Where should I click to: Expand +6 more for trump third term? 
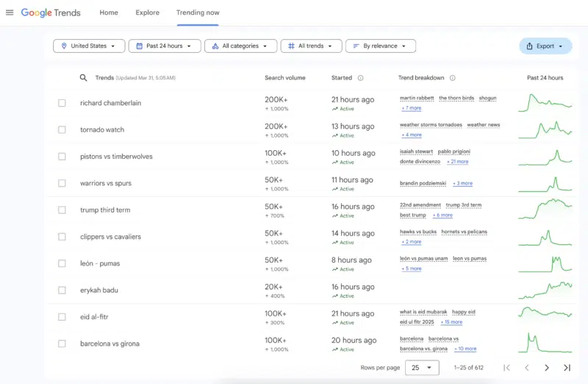(x=442, y=215)
